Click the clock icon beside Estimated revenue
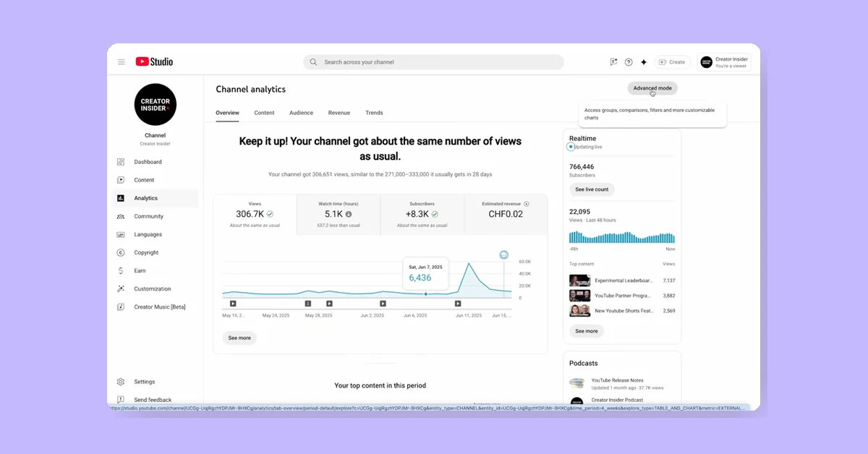The image size is (868, 454). 527,204
